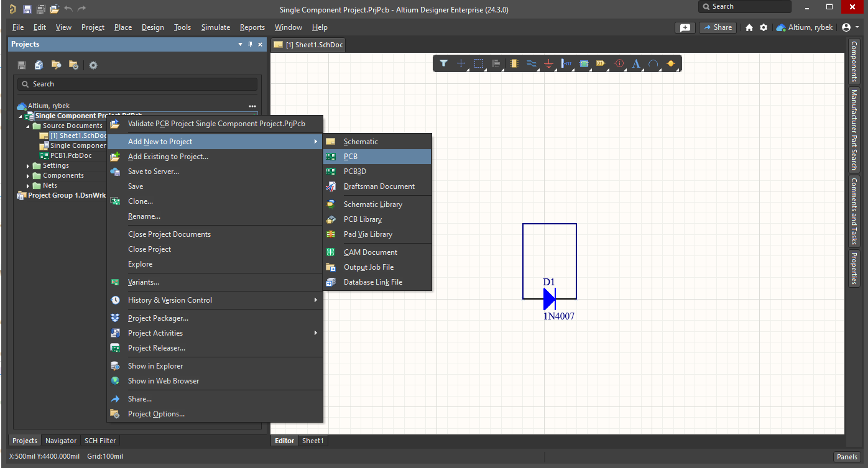Click the Place Sheet Symbol icon

(x=584, y=63)
